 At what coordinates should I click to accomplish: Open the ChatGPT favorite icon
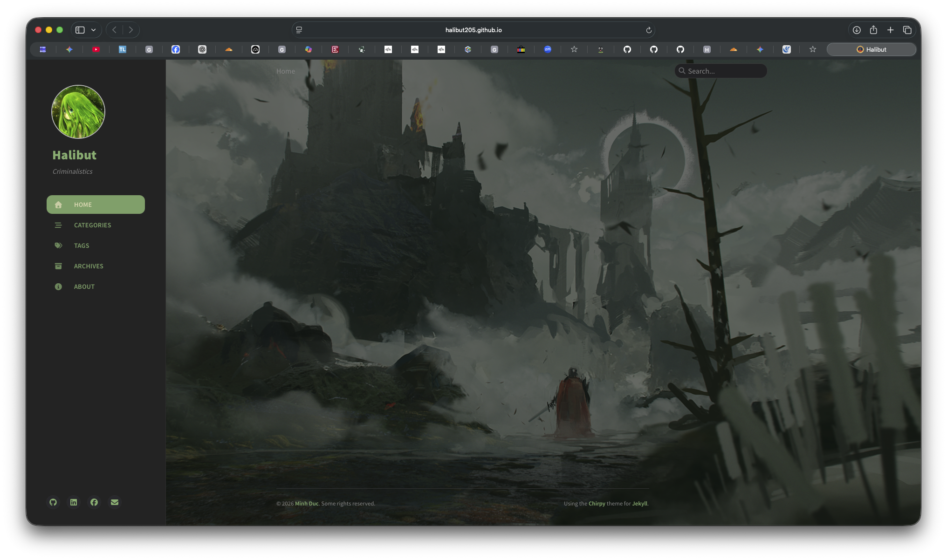pyautogui.click(x=202, y=49)
